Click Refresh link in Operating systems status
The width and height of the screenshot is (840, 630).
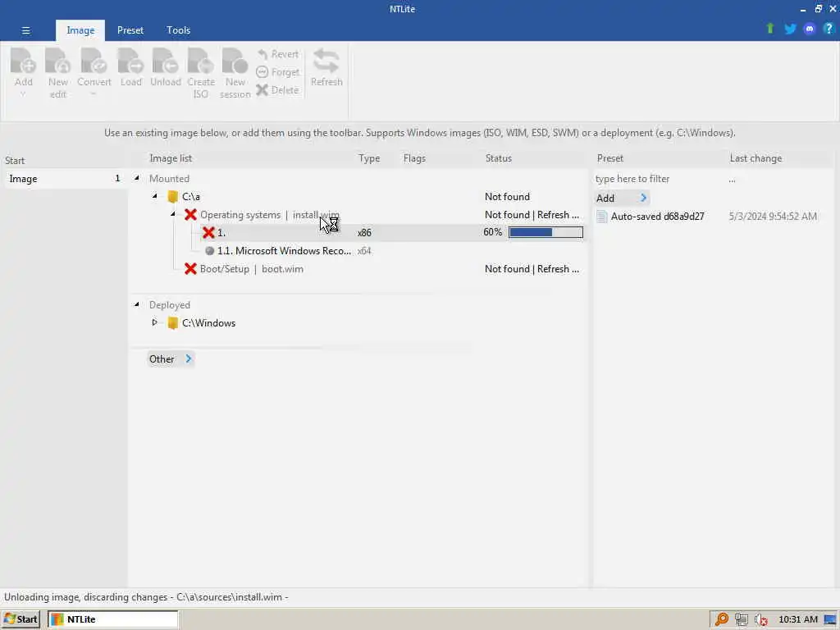[x=558, y=215]
